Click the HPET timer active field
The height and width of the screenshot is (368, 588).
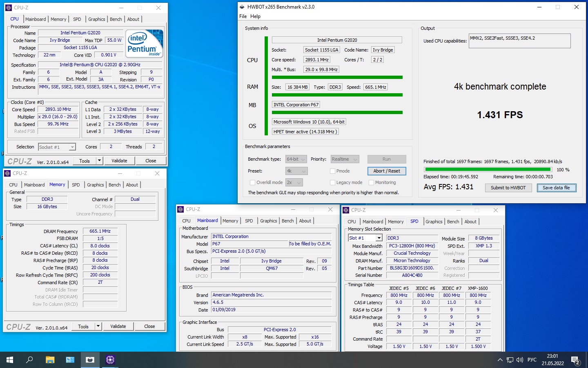click(305, 132)
